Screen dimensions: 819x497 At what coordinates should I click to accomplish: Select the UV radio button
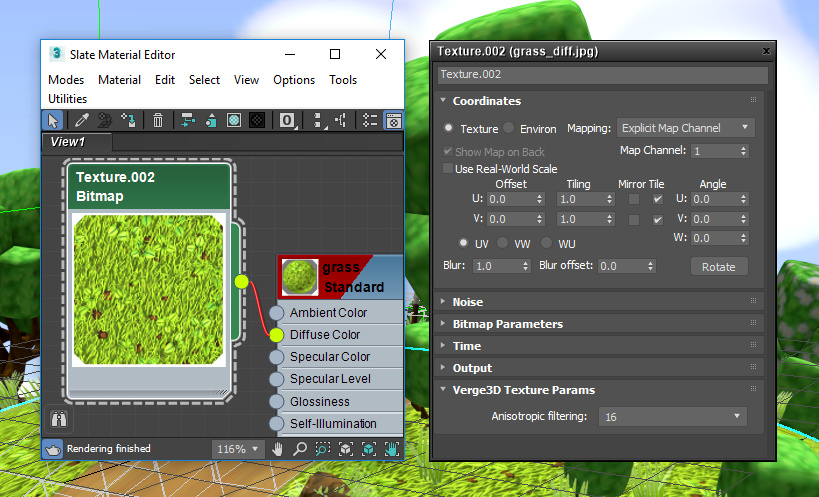pyautogui.click(x=463, y=243)
